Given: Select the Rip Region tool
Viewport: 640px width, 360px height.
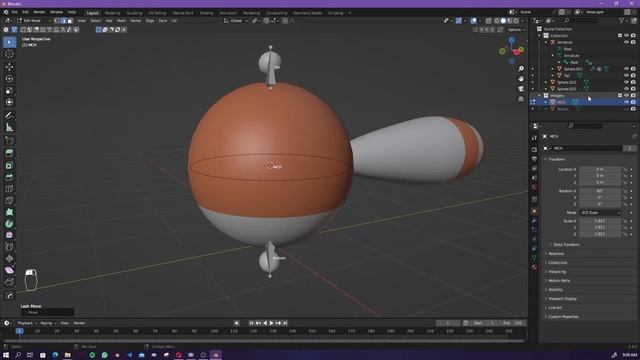Looking at the screenshot, I should coord(9,282).
